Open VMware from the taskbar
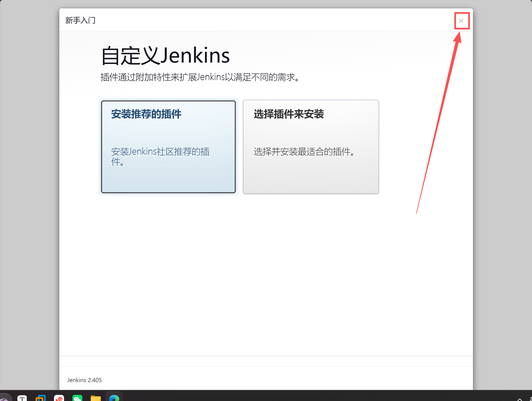This screenshot has height=401, width=532. click(x=40, y=398)
